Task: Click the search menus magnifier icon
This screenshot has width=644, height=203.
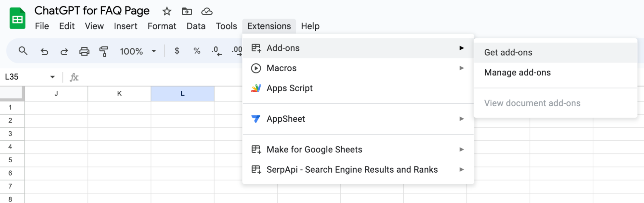Action: coord(23,51)
